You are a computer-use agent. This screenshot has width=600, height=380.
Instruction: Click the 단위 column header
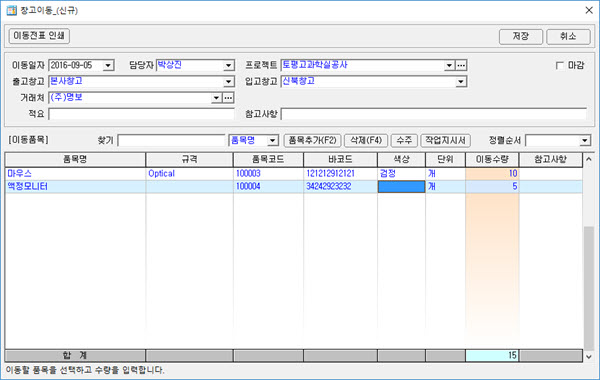(445, 160)
